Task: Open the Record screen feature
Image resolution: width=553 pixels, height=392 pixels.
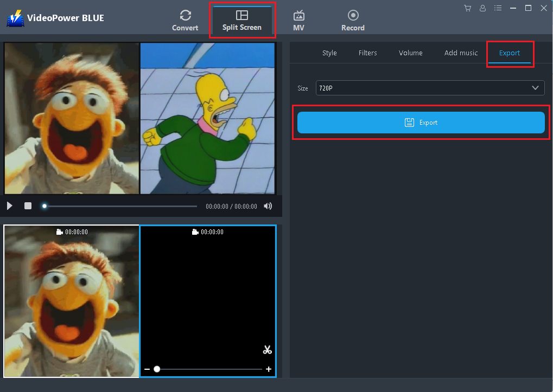Action: 353,18
